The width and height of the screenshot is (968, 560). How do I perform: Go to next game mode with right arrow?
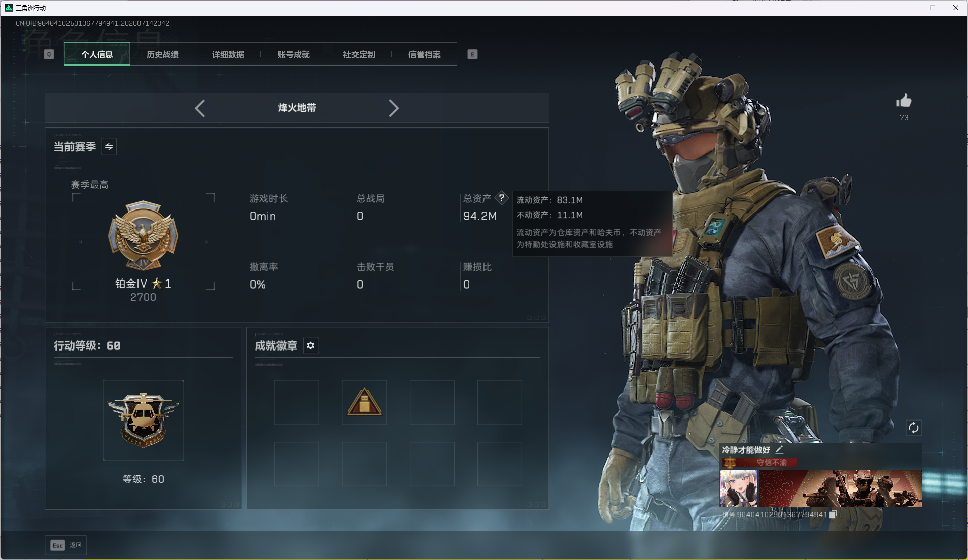pos(394,108)
